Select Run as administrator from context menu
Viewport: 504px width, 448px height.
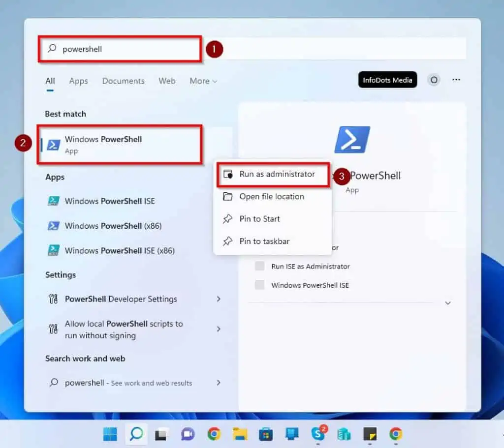(x=277, y=174)
